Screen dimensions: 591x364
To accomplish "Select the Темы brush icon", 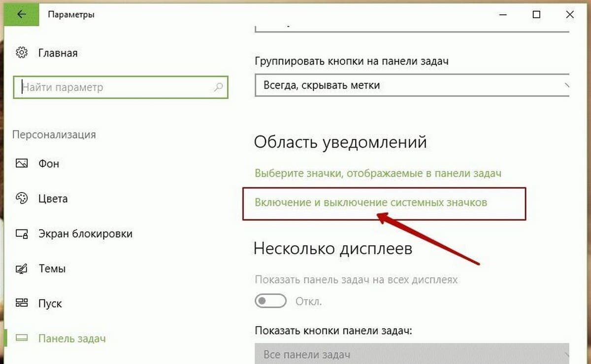I will coord(21,268).
